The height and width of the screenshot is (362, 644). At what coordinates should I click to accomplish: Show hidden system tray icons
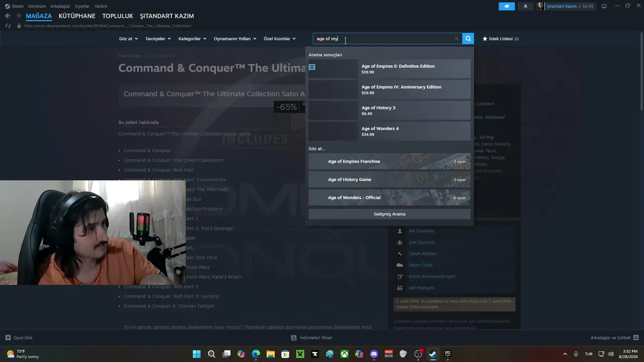coord(565,354)
